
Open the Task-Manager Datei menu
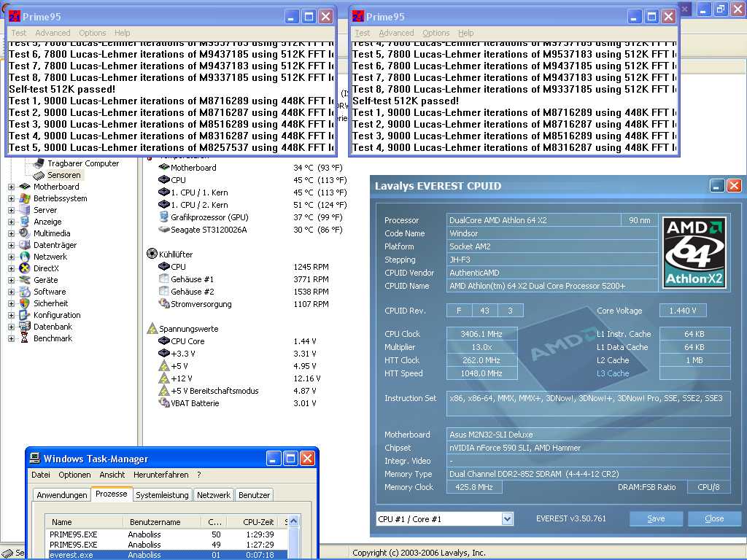[x=41, y=475]
